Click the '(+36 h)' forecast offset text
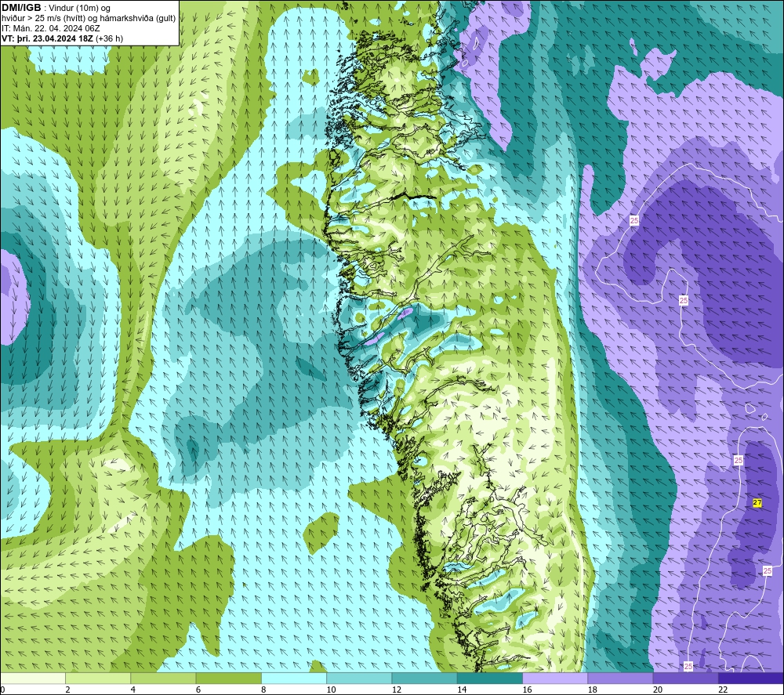784x695 pixels. tap(109, 38)
